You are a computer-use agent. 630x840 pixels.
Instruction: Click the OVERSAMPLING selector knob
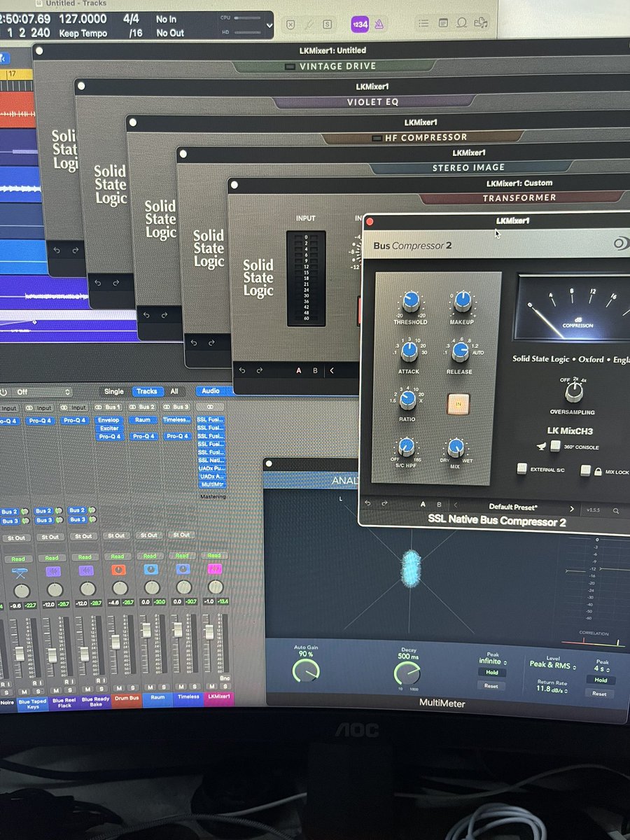point(574,393)
